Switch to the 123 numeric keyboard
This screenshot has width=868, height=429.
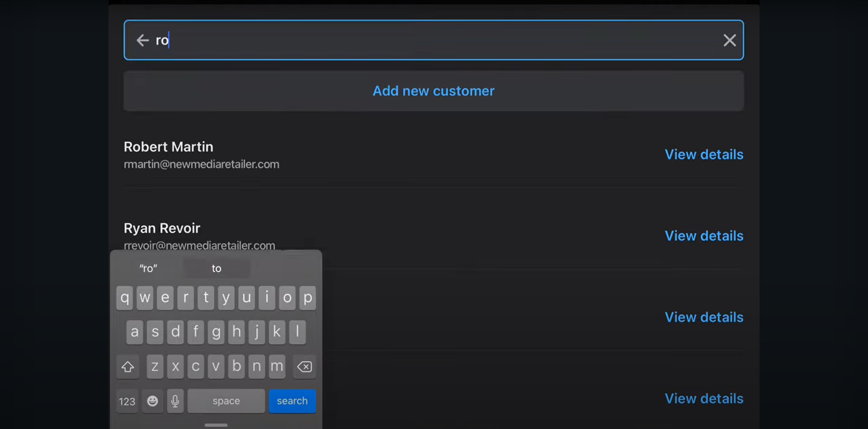click(x=127, y=401)
